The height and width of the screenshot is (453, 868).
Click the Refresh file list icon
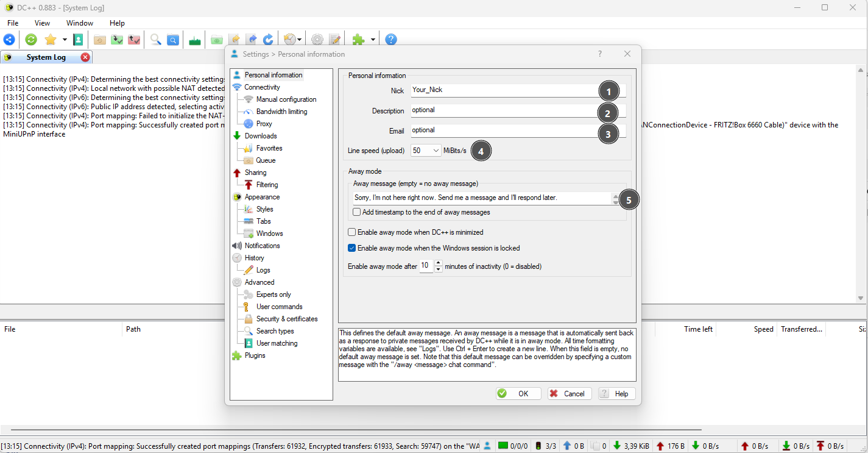tap(268, 40)
